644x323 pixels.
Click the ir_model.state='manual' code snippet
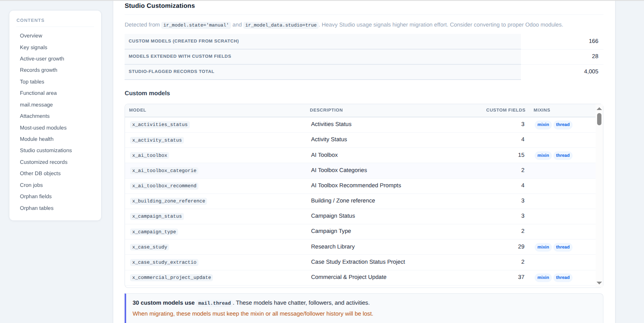tap(196, 25)
